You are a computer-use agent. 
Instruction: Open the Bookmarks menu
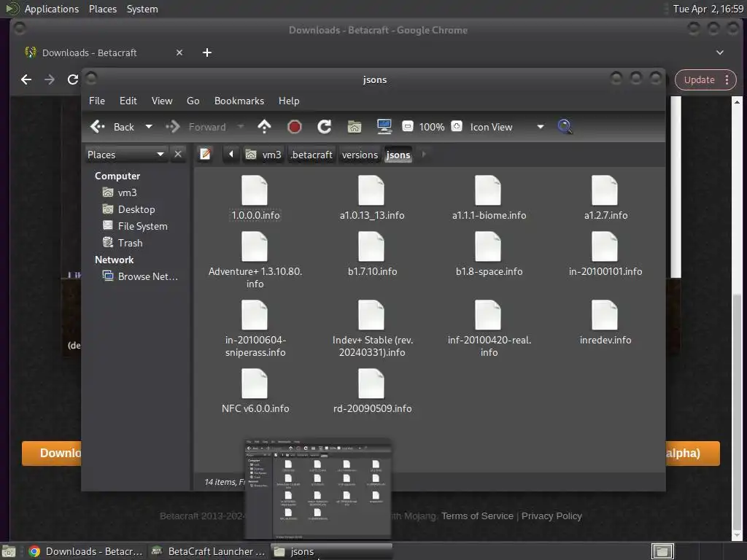(x=239, y=101)
